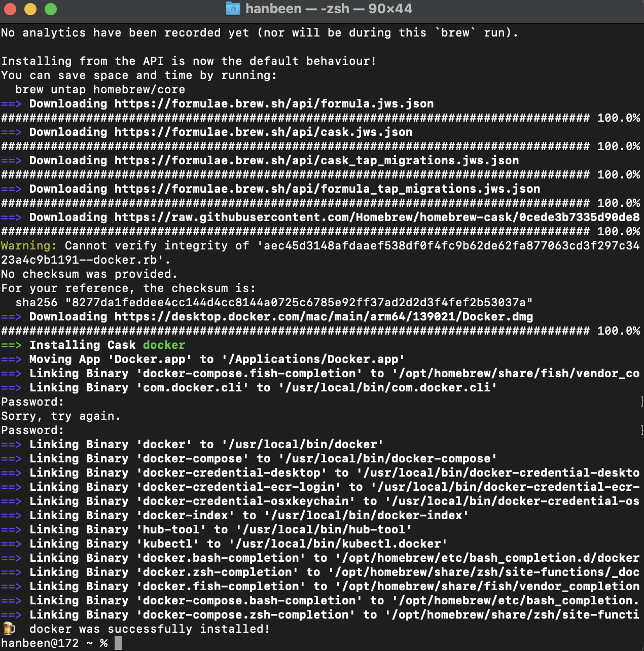Screen dimensions: 644x651
Task: Click the 'hanbeen@172 ~ %' prompt text
Action: 54,643
